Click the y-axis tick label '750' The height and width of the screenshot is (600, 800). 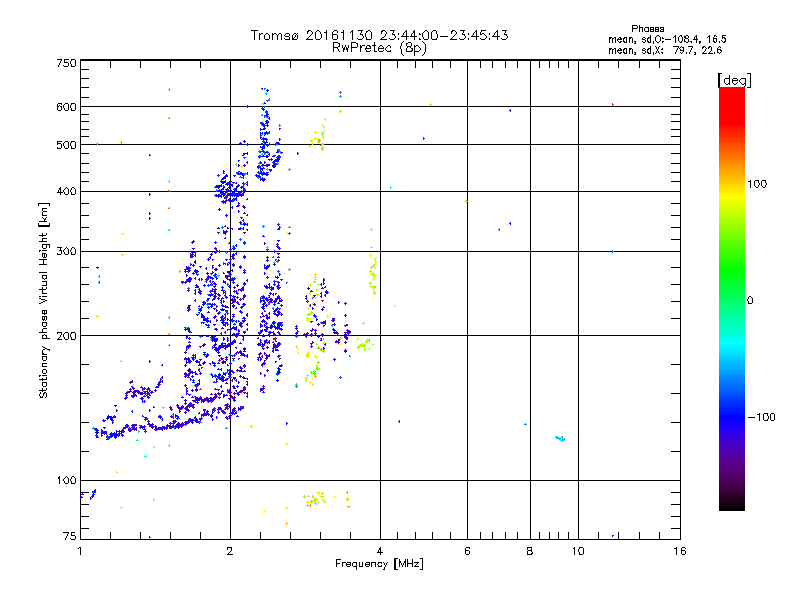click(x=66, y=63)
